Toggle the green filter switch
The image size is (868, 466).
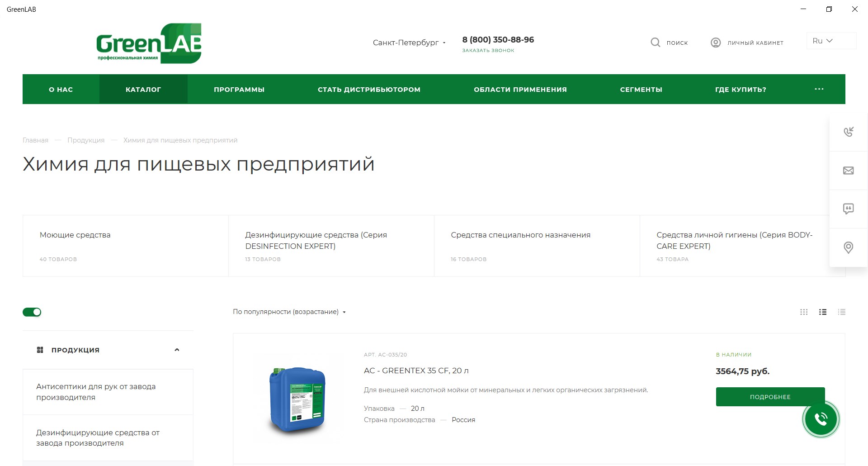point(32,312)
